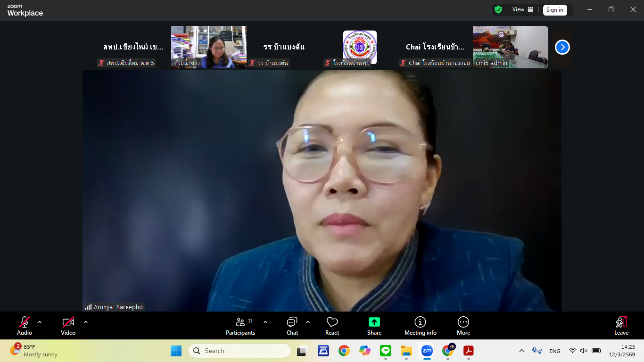Toggle system volume mute in tray
This screenshot has width=644, height=362.
[x=584, y=351]
